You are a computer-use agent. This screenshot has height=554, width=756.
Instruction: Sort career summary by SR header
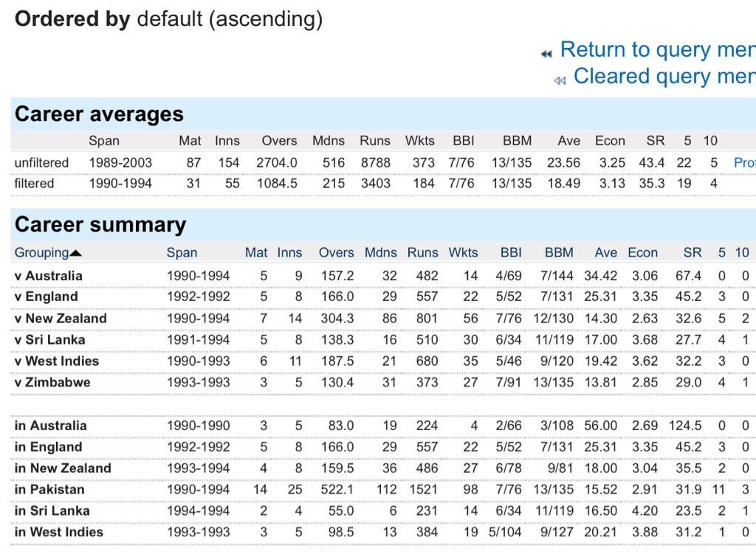[693, 252]
